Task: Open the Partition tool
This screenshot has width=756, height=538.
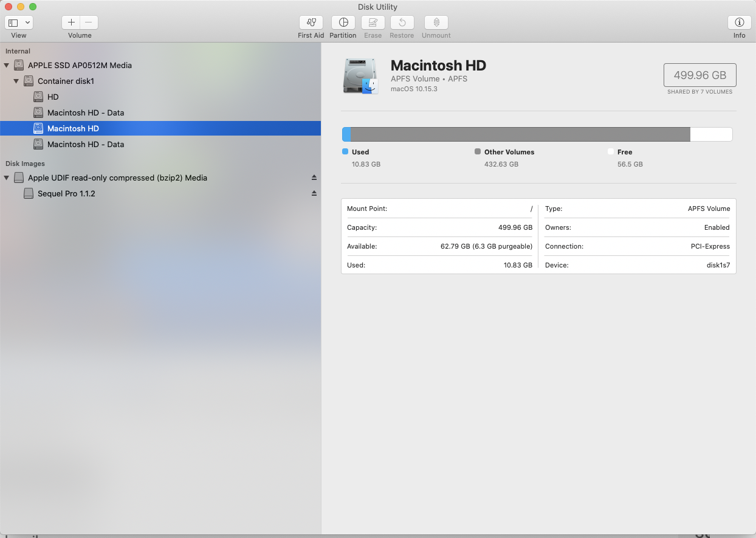Action: tap(343, 22)
